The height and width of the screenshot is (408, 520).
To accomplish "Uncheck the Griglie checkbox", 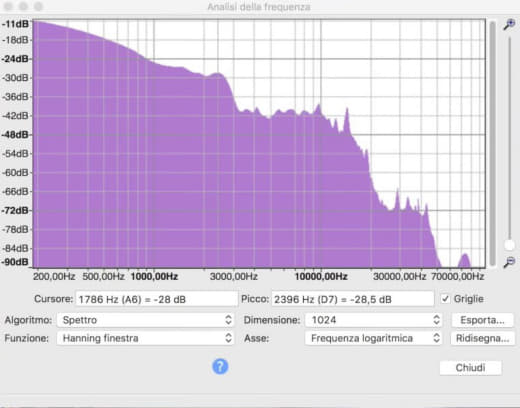I will coord(445,299).
